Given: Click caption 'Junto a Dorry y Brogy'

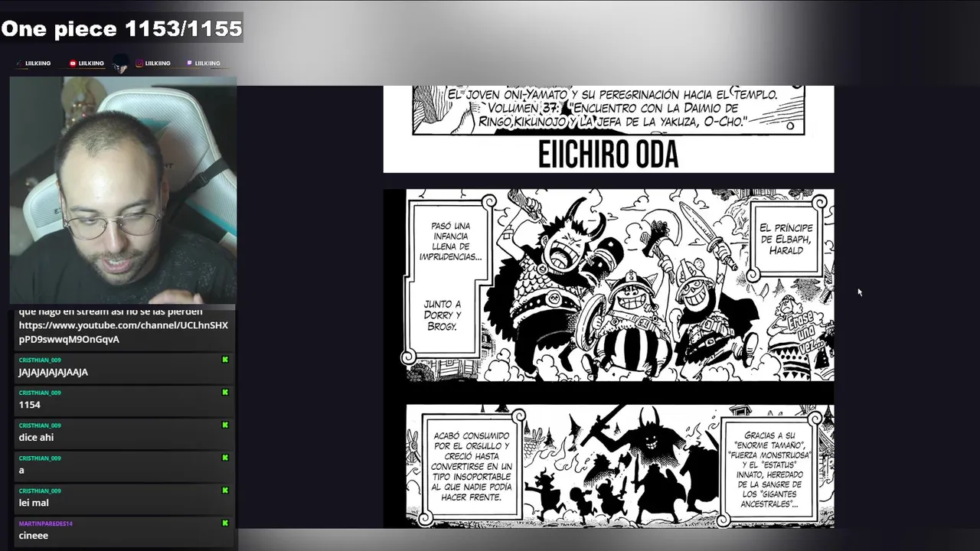Looking at the screenshot, I should pyautogui.click(x=443, y=315).
